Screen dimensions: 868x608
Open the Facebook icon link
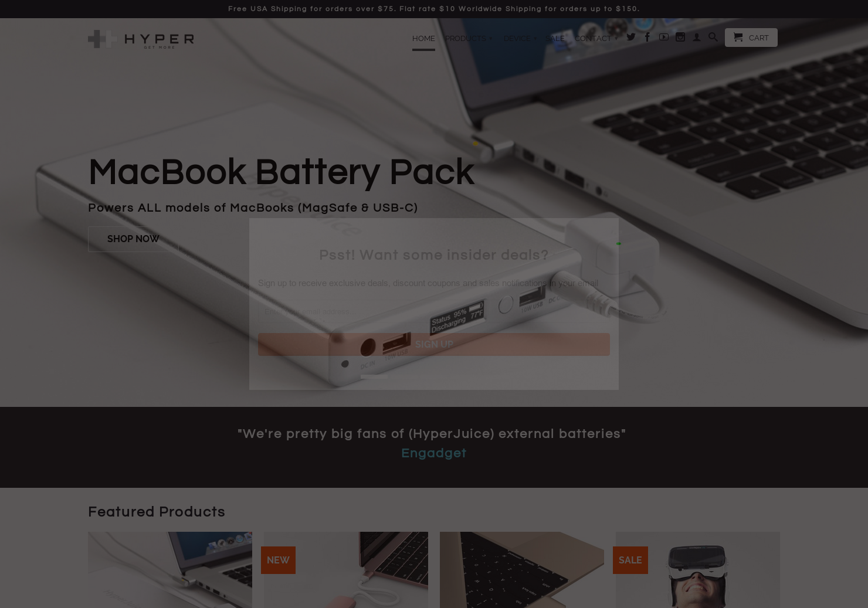point(647,37)
